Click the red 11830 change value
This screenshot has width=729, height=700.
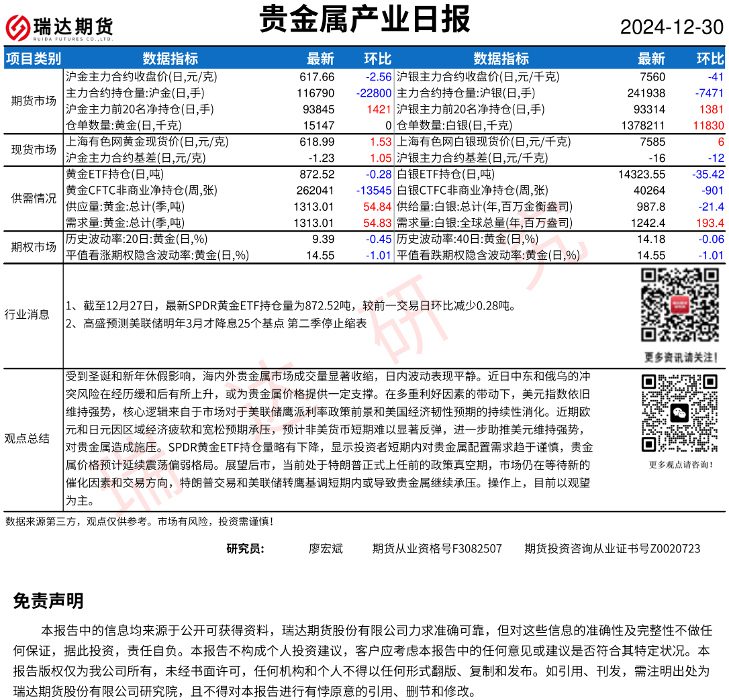(x=708, y=126)
